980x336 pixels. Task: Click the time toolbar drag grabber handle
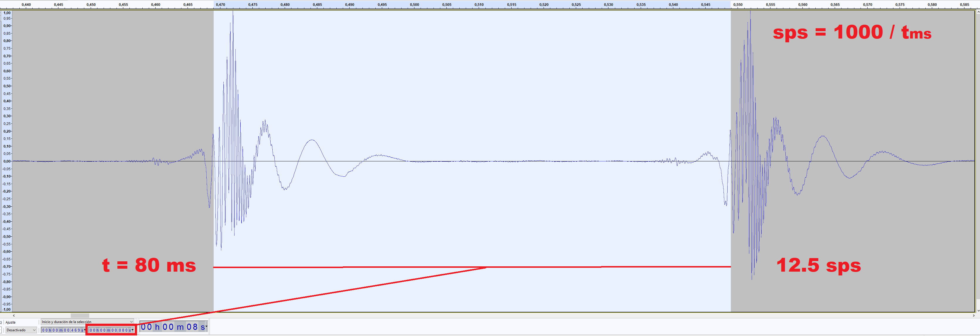[138, 327]
